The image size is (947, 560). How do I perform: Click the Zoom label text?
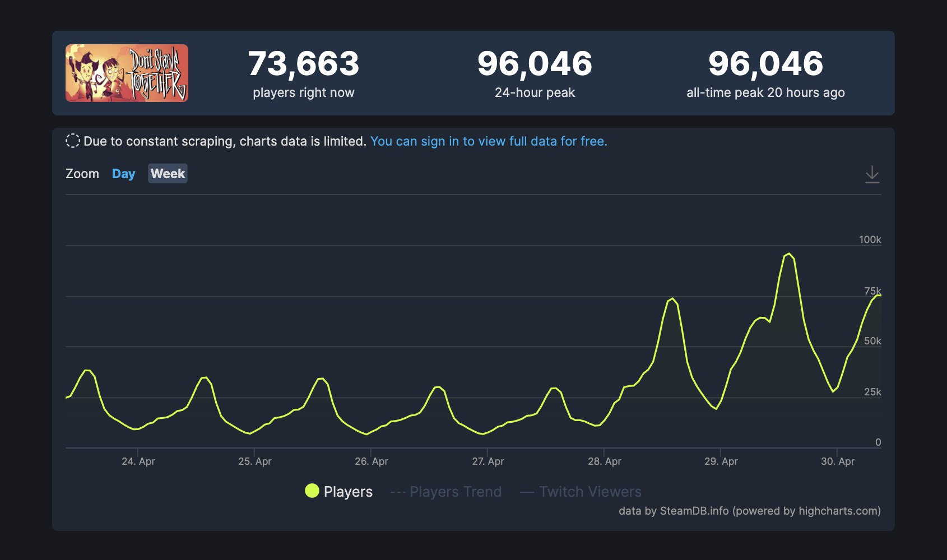pyautogui.click(x=82, y=174)
